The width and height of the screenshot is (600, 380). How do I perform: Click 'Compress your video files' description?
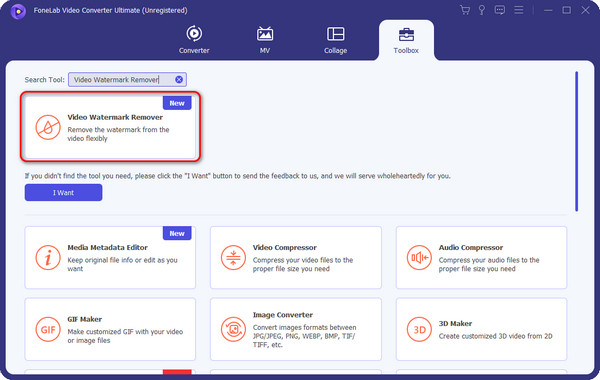[303, 264]
